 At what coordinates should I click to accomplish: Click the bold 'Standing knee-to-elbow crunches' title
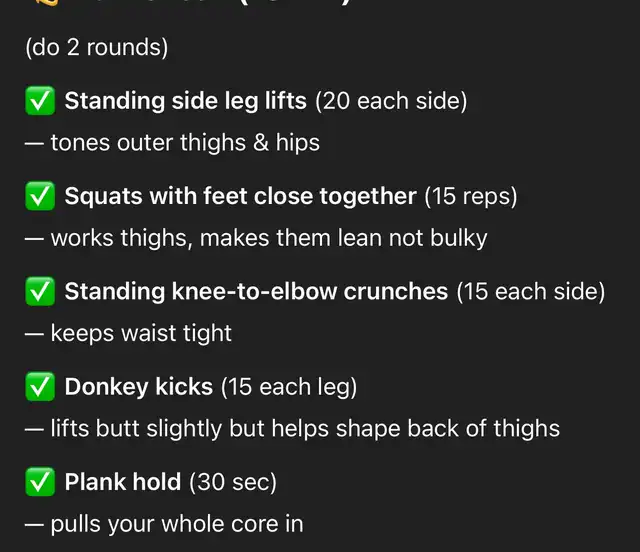(x=256, y=291)
